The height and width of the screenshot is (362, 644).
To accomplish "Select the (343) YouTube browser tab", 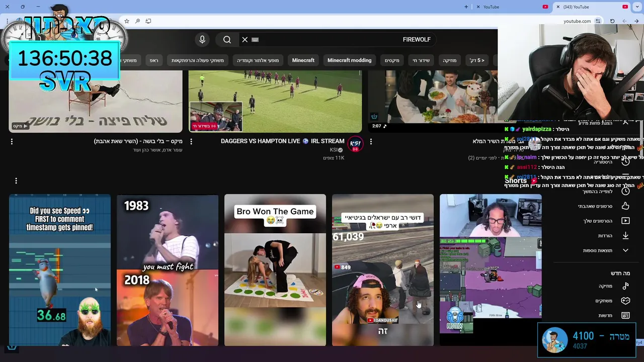I will (593, 7).
